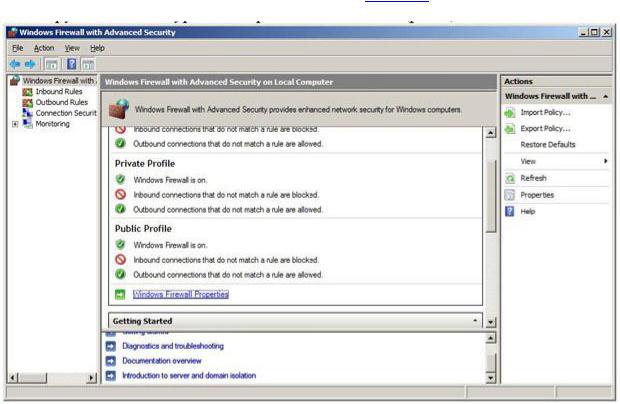Click Properties action text

(537, 195)
